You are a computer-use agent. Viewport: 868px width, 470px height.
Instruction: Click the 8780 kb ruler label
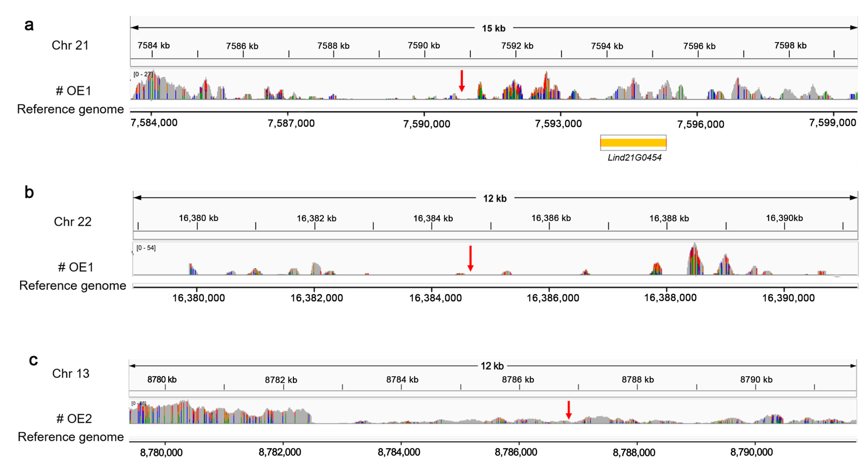click(162, 379)
